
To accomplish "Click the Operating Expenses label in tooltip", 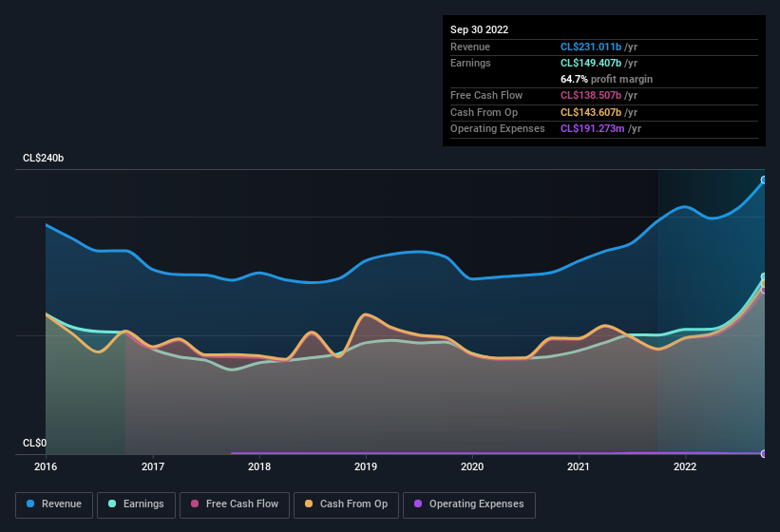I will 498,129.
